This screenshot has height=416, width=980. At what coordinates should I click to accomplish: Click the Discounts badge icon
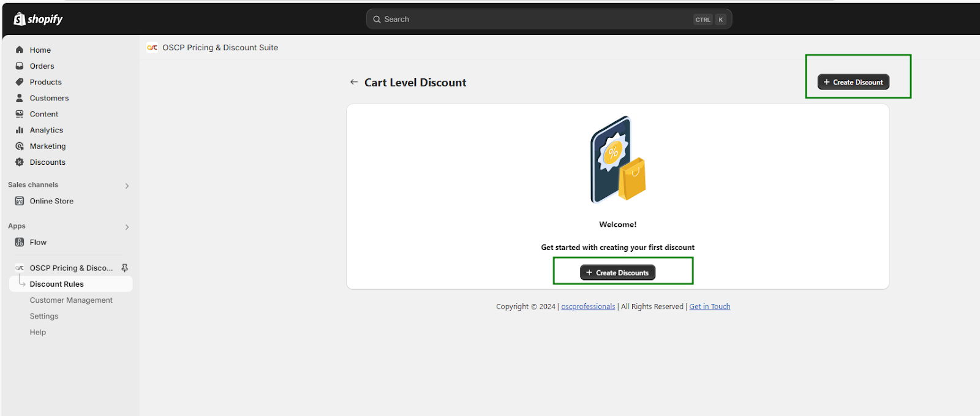coord(20,162)
